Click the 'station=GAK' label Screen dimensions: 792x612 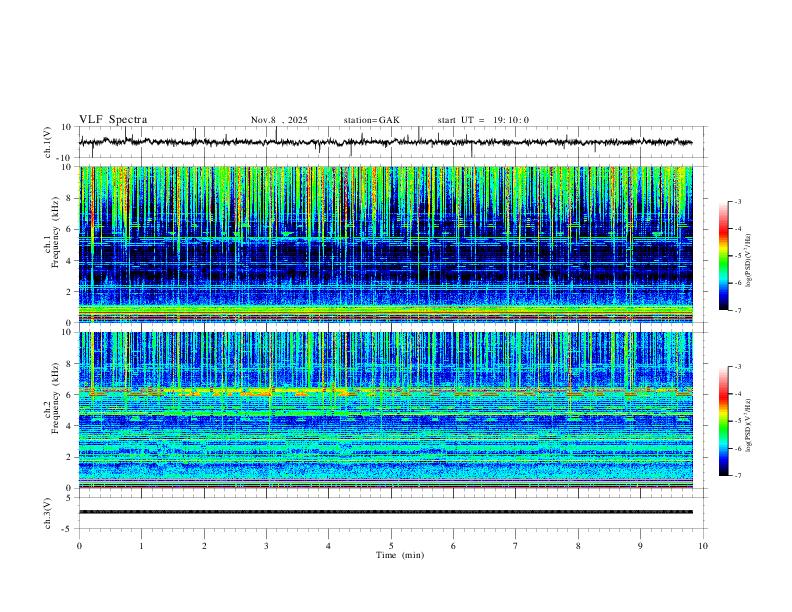click(371, 120)
